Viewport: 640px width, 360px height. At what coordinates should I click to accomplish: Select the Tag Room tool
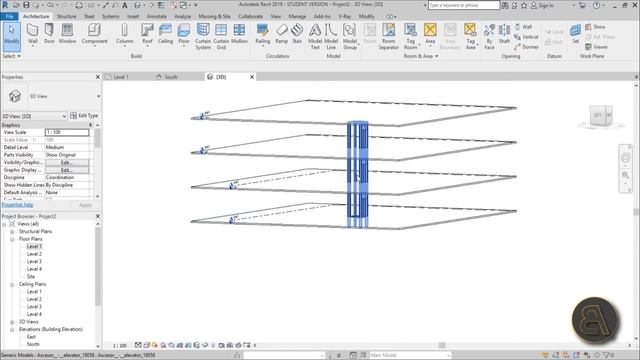pyautogui.click(x=410, y=37)
